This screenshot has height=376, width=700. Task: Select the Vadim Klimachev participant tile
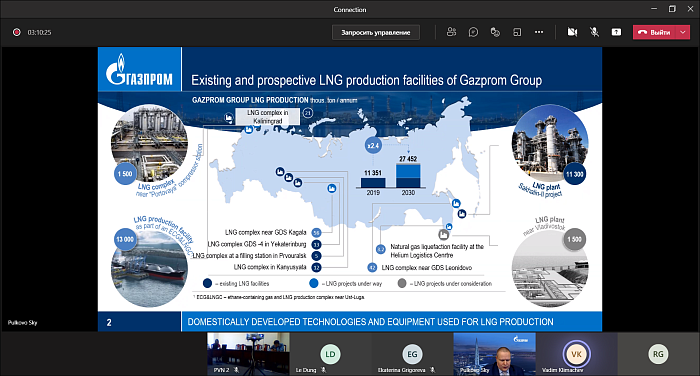coord(576,353)
